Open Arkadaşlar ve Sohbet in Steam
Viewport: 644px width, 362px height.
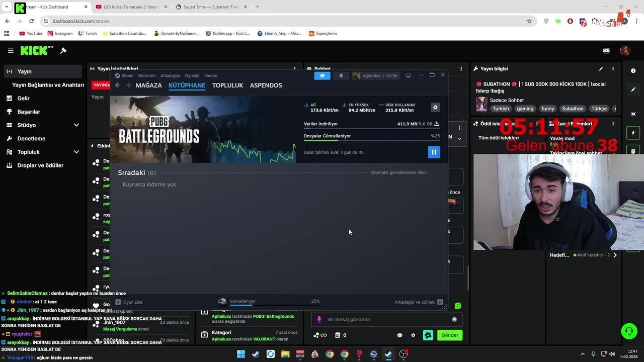pos(419,302)
